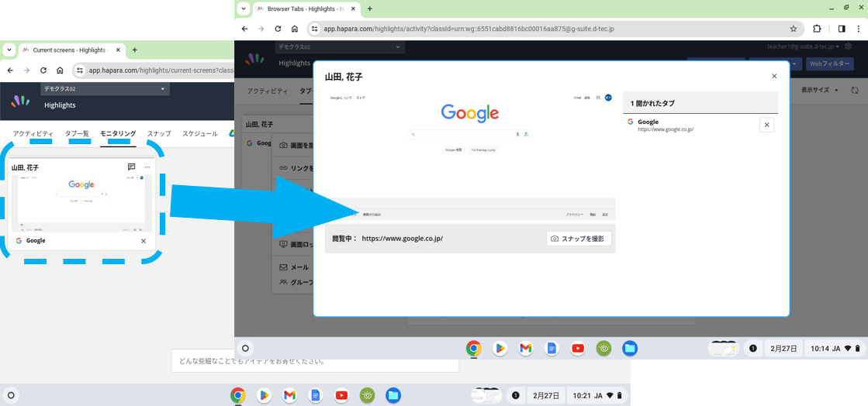Reload page in left browser window
Viewport: 868px width, 406px height.
pyautogui.click(x=43, y=71)
